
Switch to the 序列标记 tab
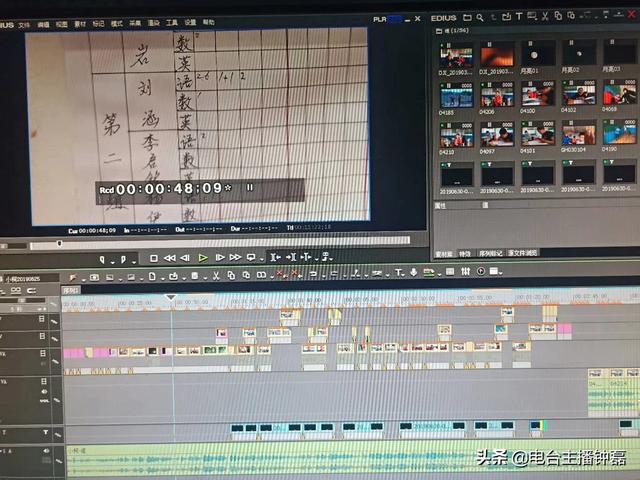[492, 254]
